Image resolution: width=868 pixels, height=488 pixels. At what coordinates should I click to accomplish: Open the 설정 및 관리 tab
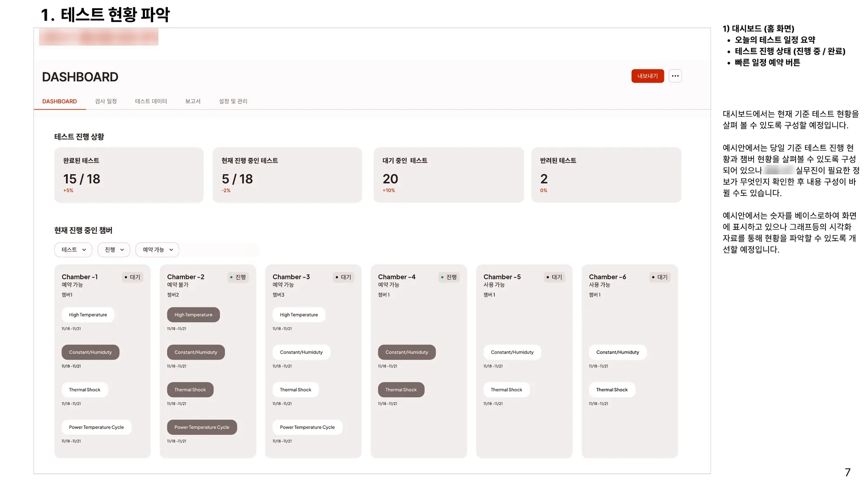pyautogui.click(x=233, y=101)
